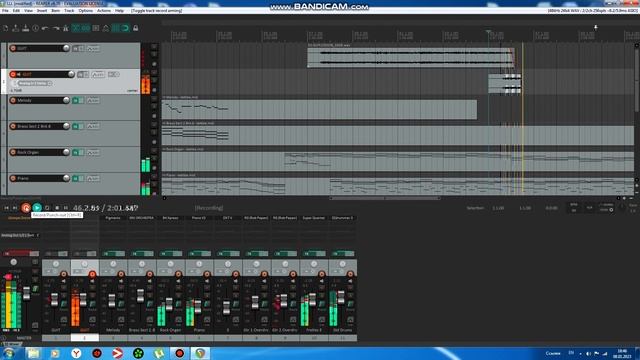The width and height of the screenshot is (640, 360).
Task: Click the Std Drums mixer strip name
Action: tap(342, 330)
